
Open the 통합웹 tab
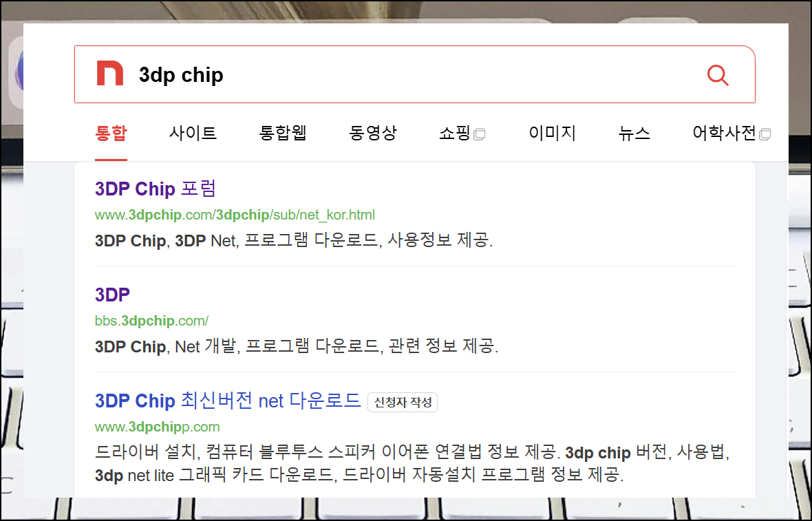click(283, 134)
